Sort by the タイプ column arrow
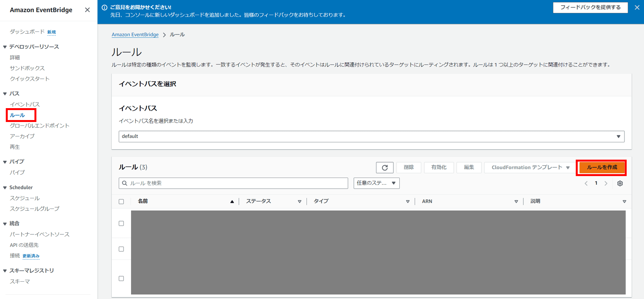 click(408, 201)
